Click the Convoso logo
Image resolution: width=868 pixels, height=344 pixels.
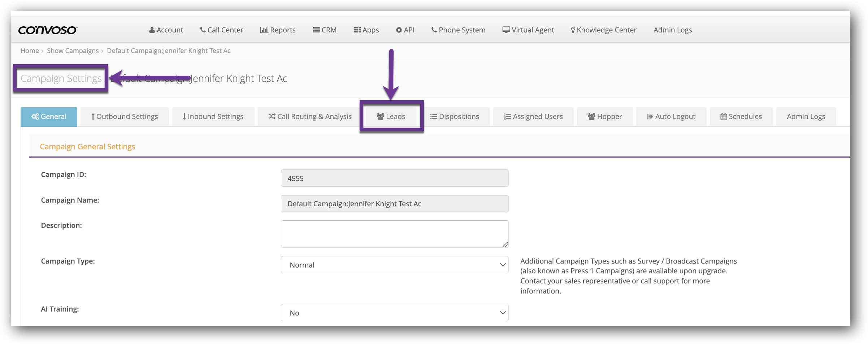pos(48,30)
